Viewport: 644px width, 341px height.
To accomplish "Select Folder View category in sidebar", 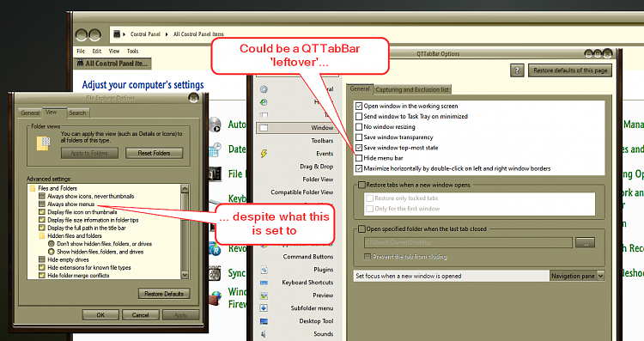I will coord(318,180).
